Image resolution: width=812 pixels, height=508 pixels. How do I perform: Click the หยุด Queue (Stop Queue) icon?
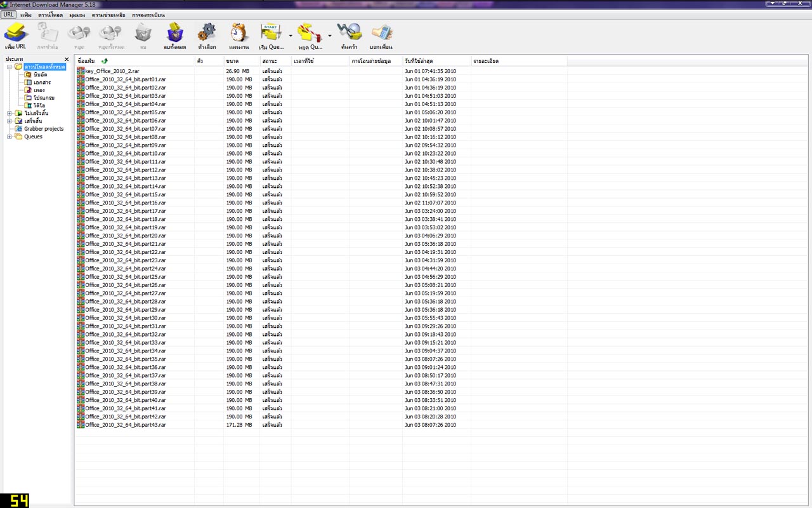point(310,32)
